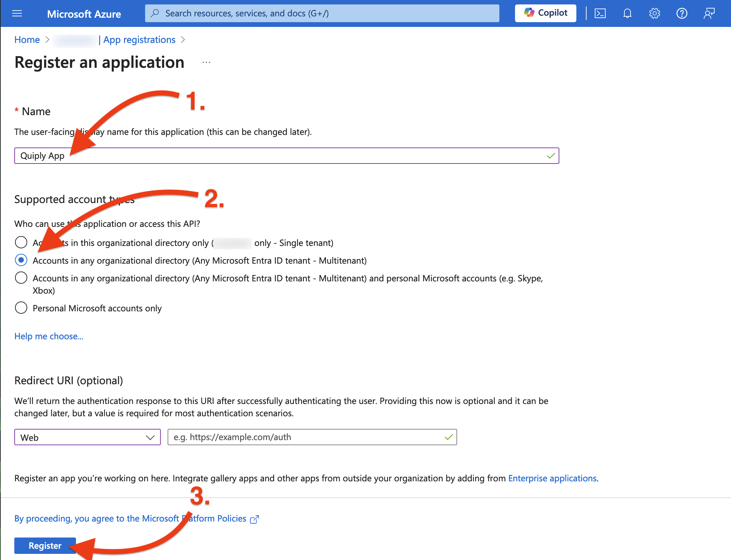Click the Register button
This screenshot has height=560, width=731.
45,546
